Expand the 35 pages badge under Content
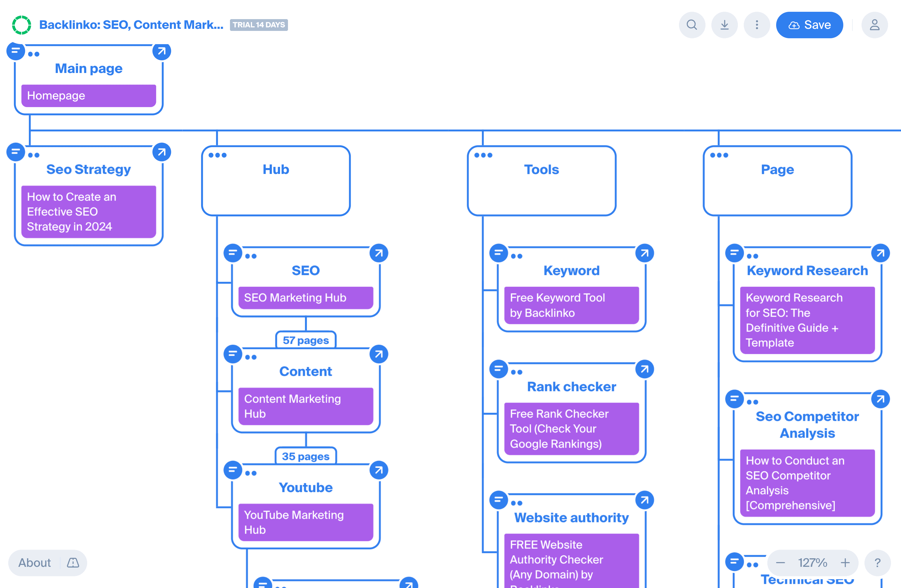The width and height of the screenshot is (901, 588). click(306, 456)
